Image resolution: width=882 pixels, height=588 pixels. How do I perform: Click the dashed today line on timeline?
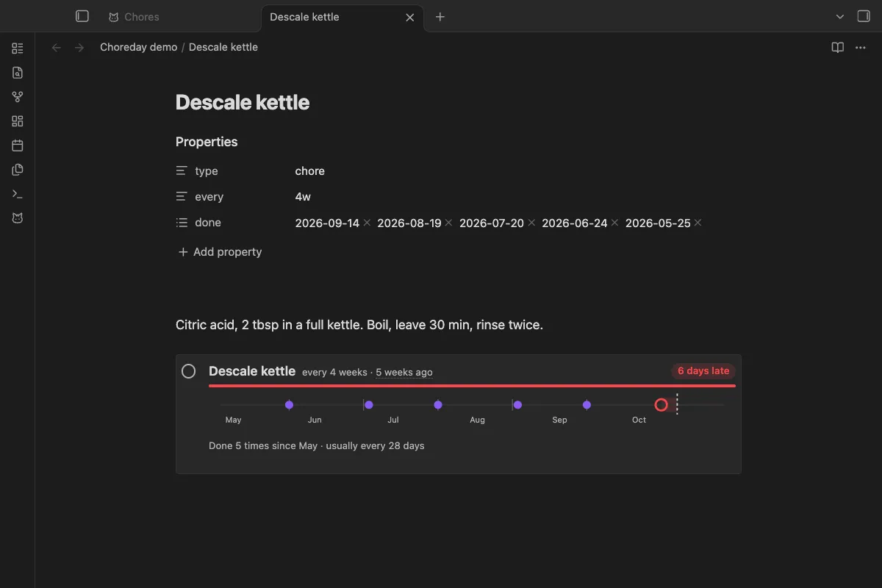coord(677,404)
